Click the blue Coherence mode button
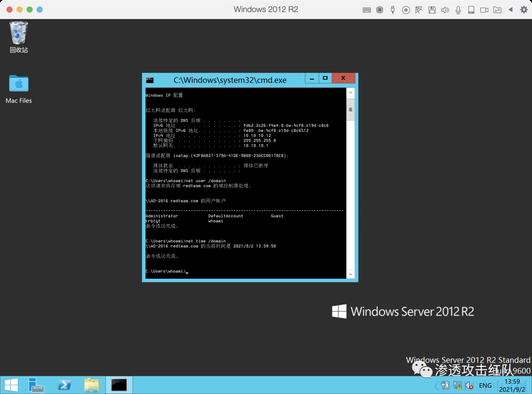Image resolution: width=532 pixels, height=394 pixels. (40, 9)
